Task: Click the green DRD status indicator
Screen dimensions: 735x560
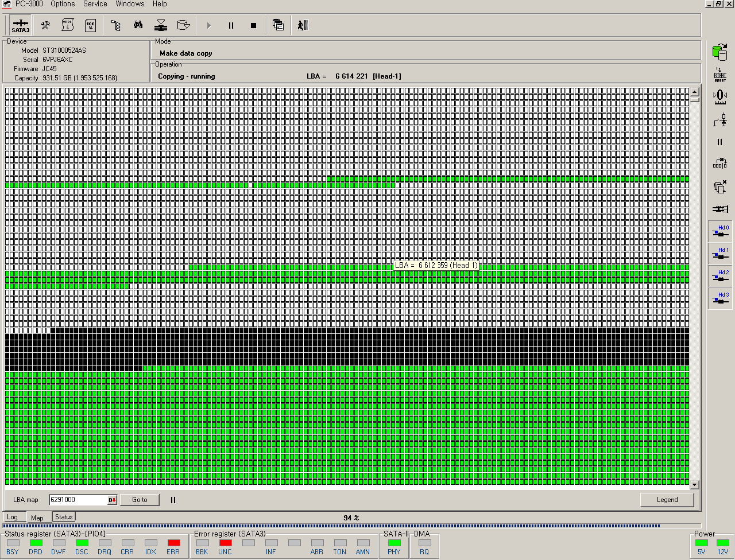Action: [x=36, y=543]
